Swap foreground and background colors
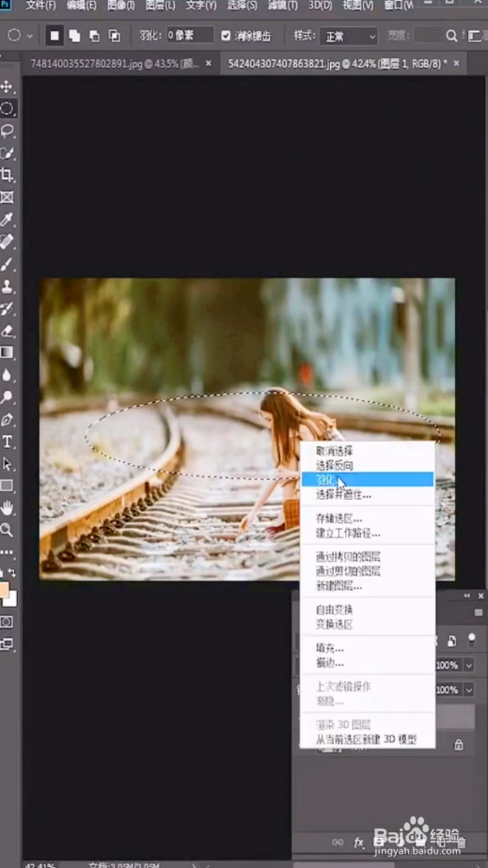 click(11, 573)
